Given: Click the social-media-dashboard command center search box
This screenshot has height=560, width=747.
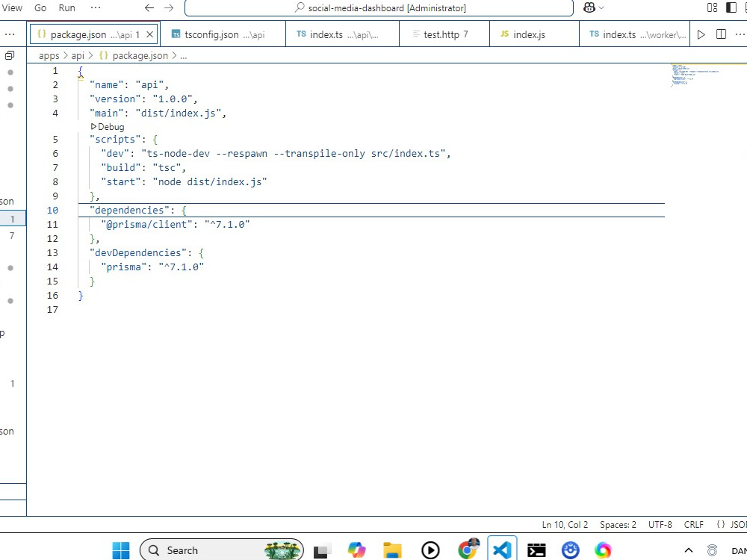Looking at the screenshot, I should (379, 8).
